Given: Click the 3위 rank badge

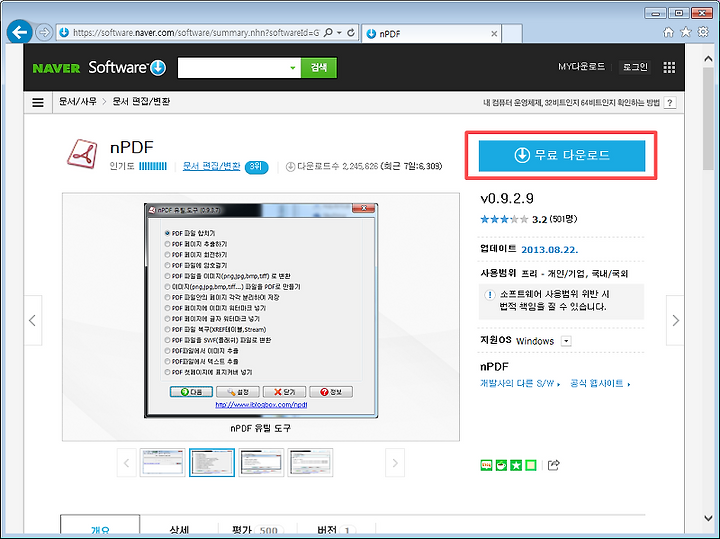Looking at the screenshot, I should click(x=256, y=166).
